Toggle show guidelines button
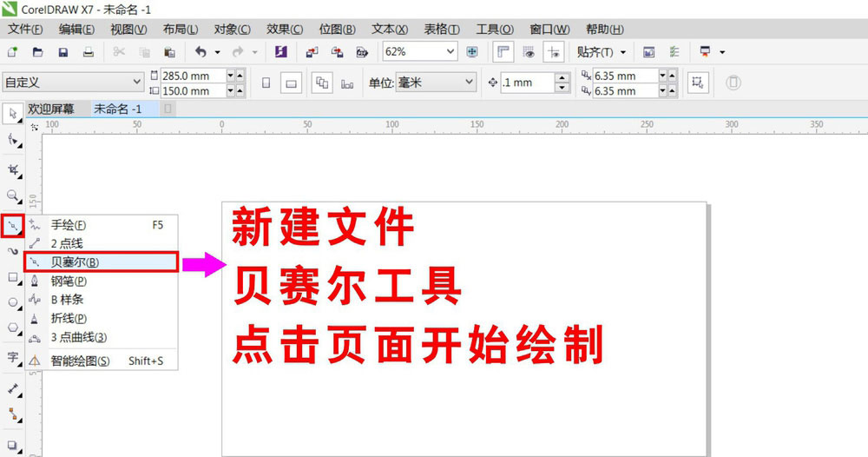Image resolution: width=868 pixels, height=457 pixels. click(554, 52)
